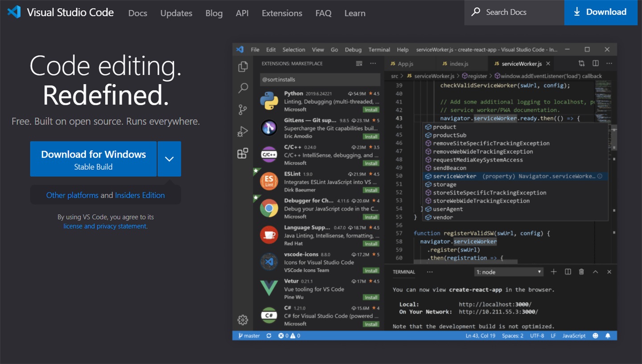
Task: Select the Source Control icon
Action: [243, 109]
